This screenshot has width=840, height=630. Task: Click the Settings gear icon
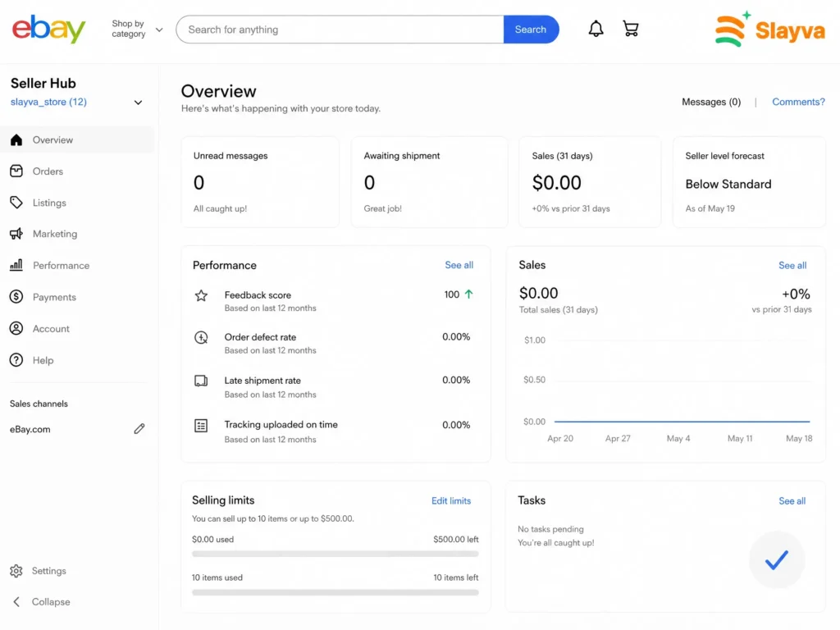(16, 571)
